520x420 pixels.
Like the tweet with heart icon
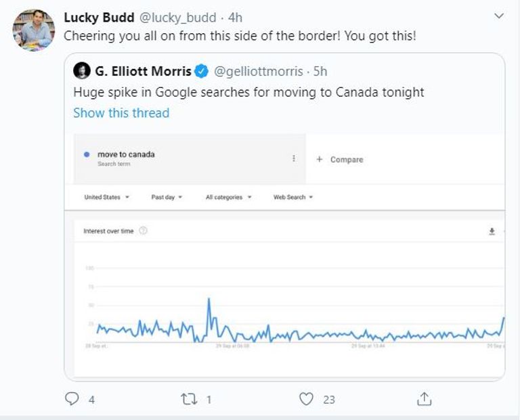click(307, 399)
